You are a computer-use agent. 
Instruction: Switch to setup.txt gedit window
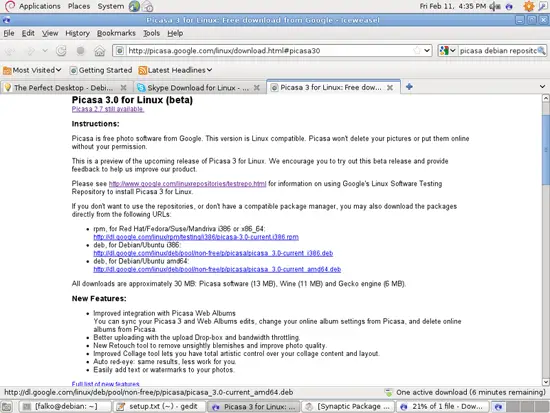159,406
